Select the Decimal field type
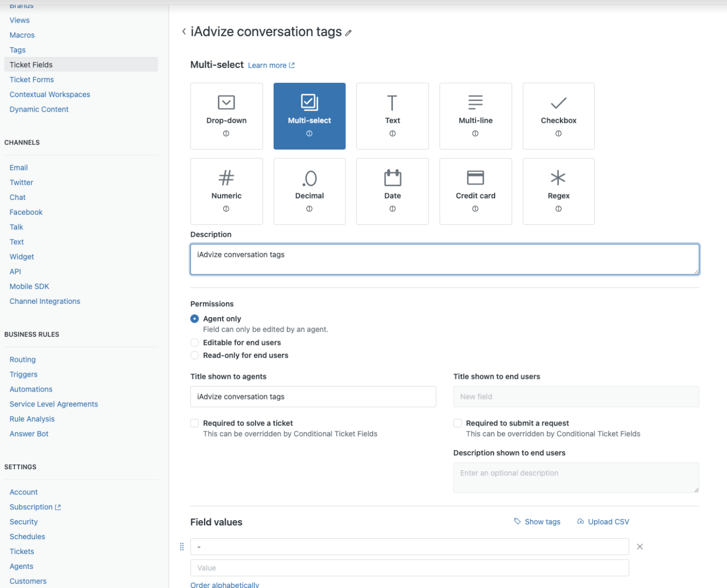727x588 pixels. click(x=310, y=191)
